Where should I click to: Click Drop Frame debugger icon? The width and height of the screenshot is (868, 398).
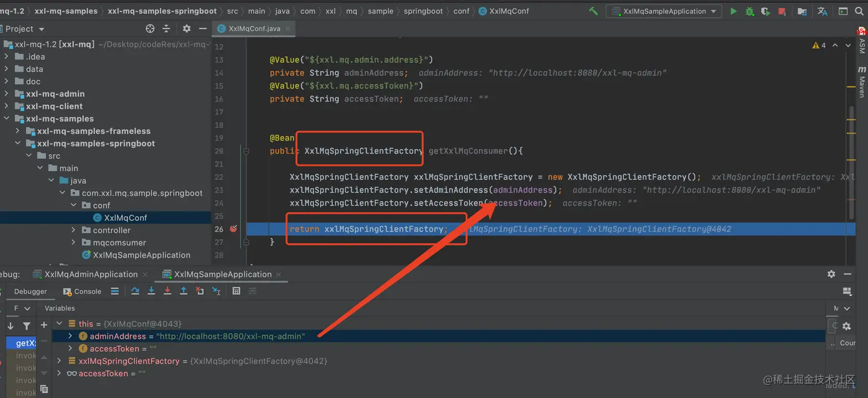coord(200,291)
